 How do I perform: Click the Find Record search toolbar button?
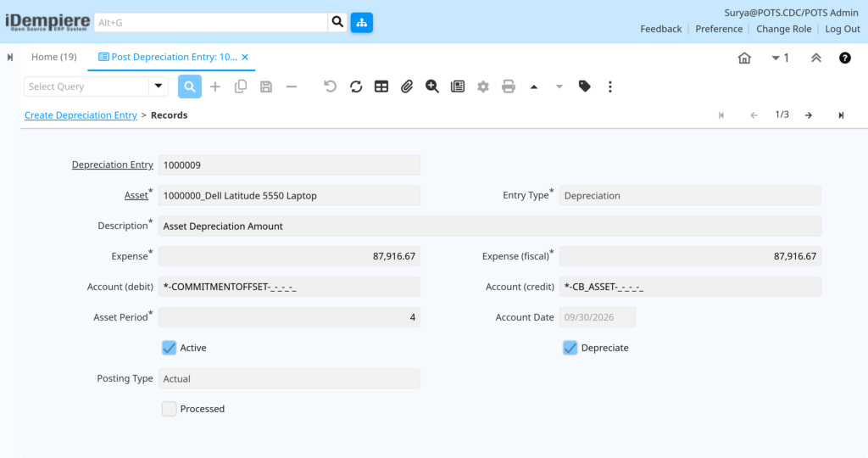pos(189,87)
